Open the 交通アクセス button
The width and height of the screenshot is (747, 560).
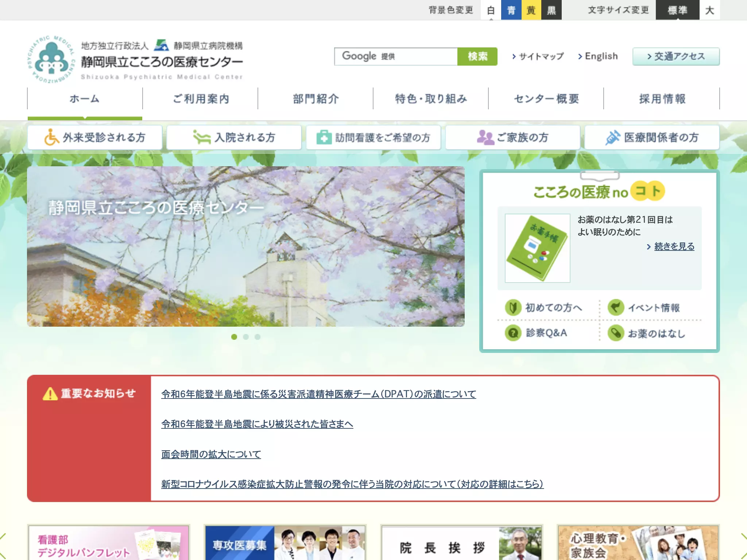tap(676, 57)
